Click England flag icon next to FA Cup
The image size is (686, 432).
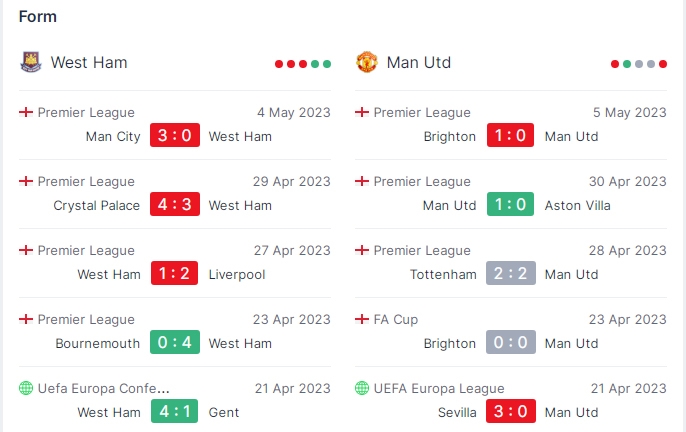(x=362, y=319)
